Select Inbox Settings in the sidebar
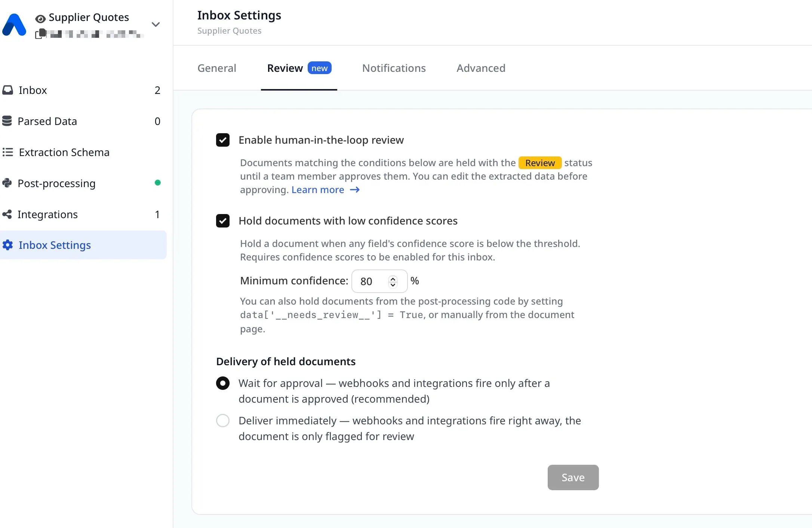Viewport: 812px width, 528px height. coord(83,245)
